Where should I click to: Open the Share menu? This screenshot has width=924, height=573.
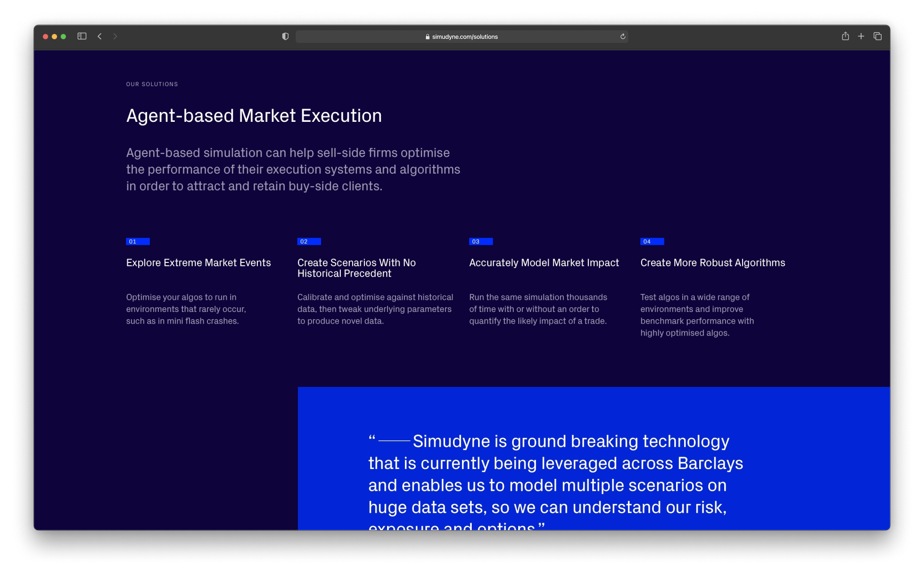tap(845, 36)
